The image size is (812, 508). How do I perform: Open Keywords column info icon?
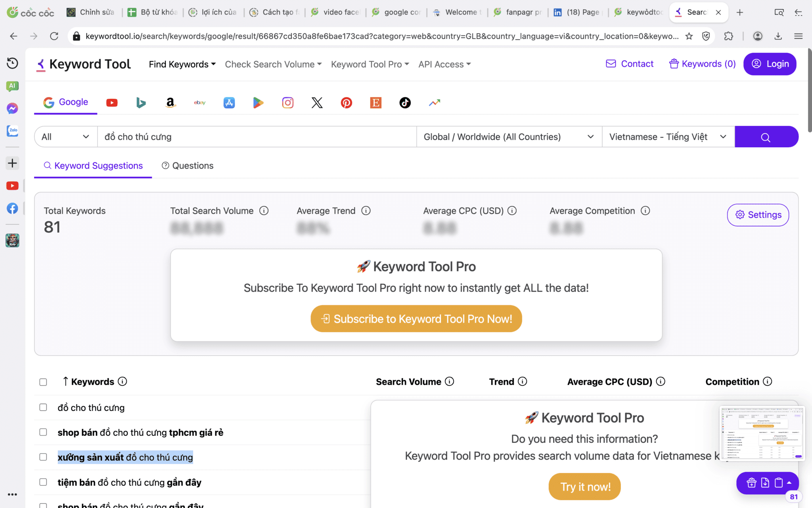(x=123, y=381)
